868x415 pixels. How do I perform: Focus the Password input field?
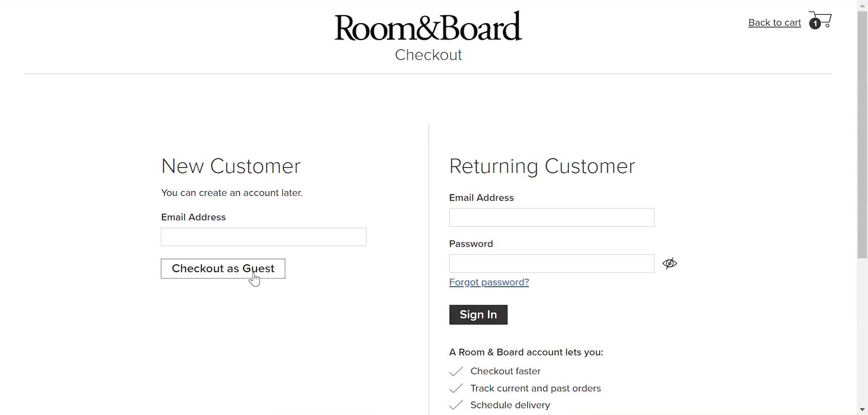coord(551,264)
